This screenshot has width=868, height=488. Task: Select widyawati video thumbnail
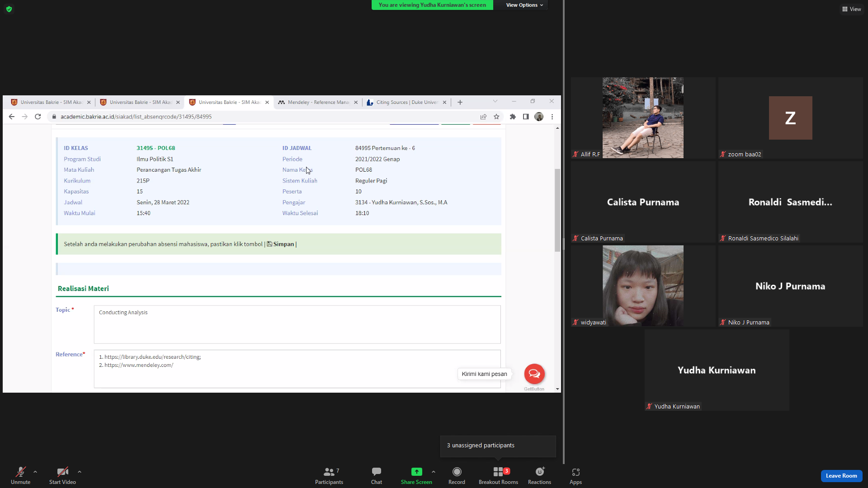coord(643,286)
